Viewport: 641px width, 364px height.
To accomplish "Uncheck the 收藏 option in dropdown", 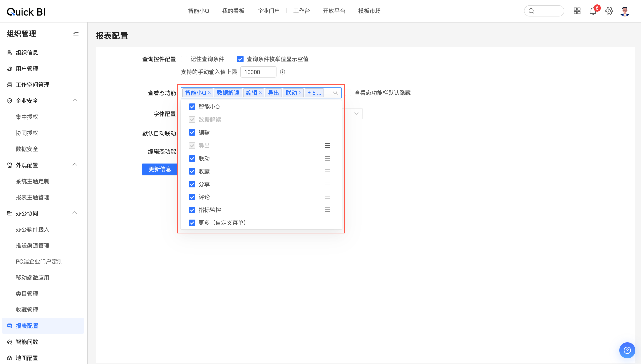I will (x=192, y=172).
